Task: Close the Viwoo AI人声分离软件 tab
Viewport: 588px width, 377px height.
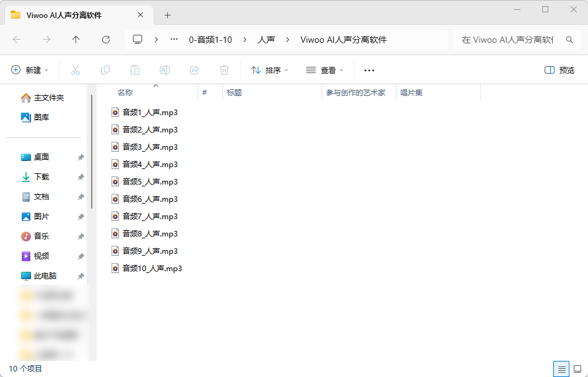Action: pyautogui.click(x=140, y=15)
